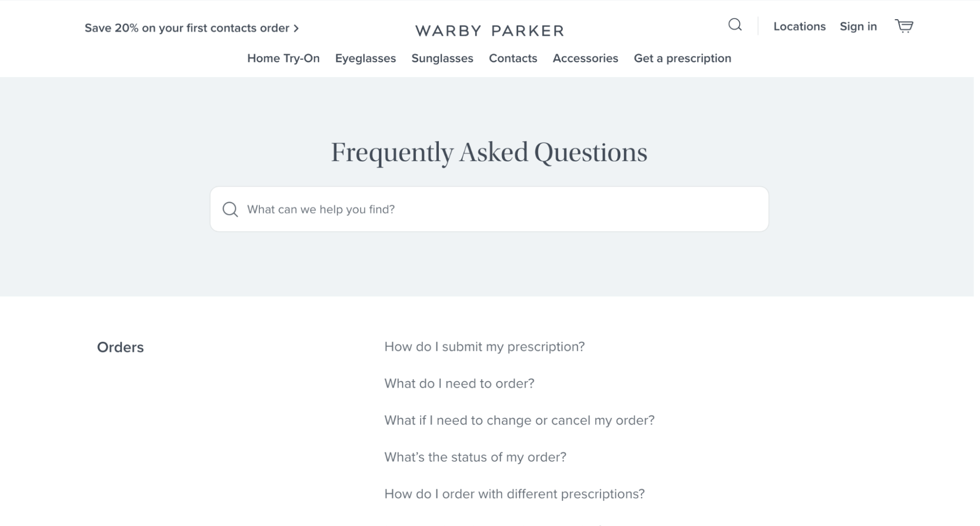Open 'What's the status of my order?'

[x=475, y=457]
